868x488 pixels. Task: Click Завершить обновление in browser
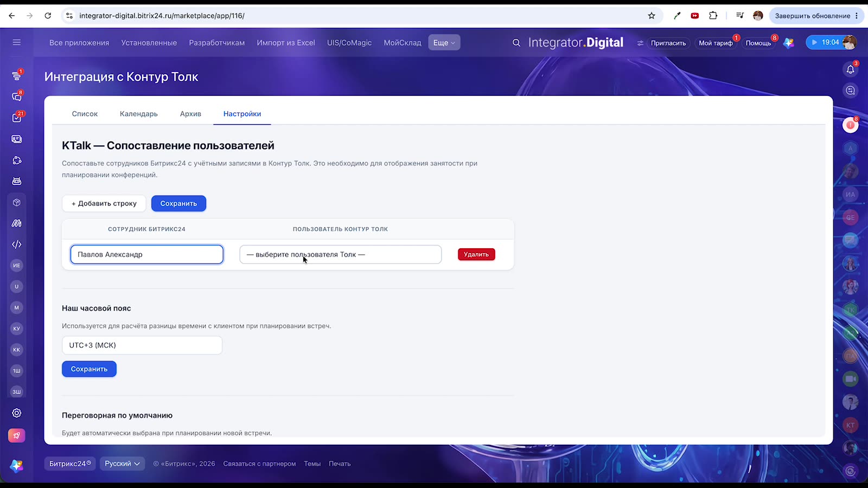pyautogui.click(x=813, y=16)
